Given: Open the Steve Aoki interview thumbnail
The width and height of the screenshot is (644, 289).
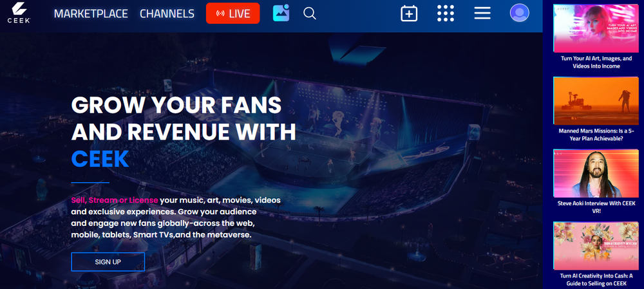Looking at the screenshot, I should click(596, 173).
